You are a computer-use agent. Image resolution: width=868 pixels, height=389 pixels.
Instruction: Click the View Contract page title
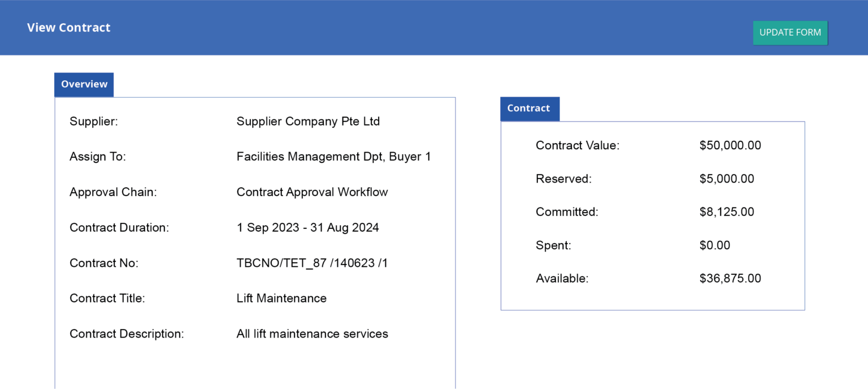click(68, 27)
